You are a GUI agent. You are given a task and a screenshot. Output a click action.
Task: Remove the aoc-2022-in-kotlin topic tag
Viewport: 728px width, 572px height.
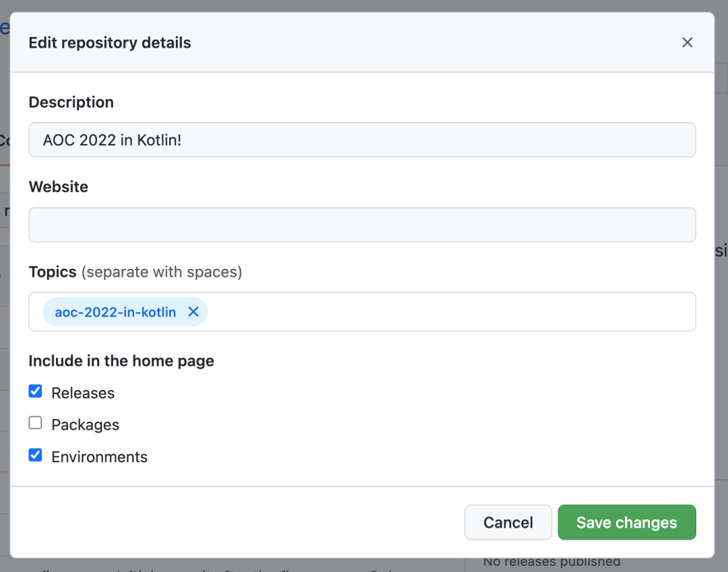[193, 312]
